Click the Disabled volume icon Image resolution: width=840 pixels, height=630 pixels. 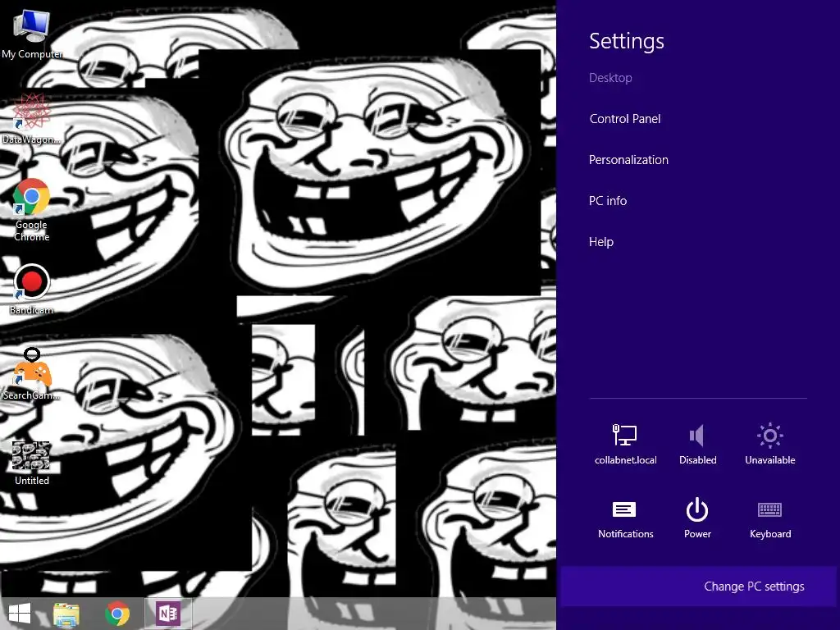(x=697, y=444)
